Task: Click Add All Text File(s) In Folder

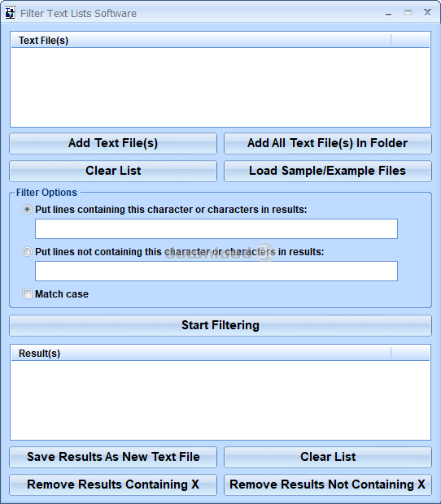Action: (x=327, y=143)
